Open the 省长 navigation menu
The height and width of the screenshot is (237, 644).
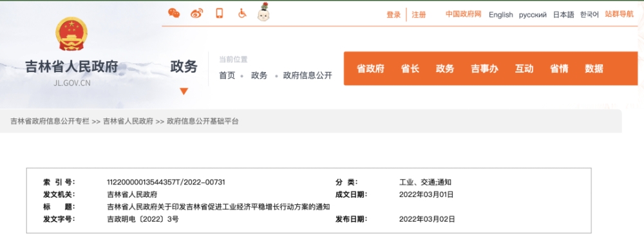(x=410, y=69)
